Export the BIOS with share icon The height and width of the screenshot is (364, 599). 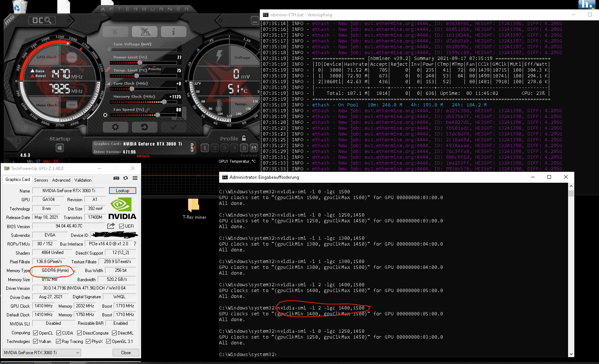pyautogui.click(x=111, y=226)
